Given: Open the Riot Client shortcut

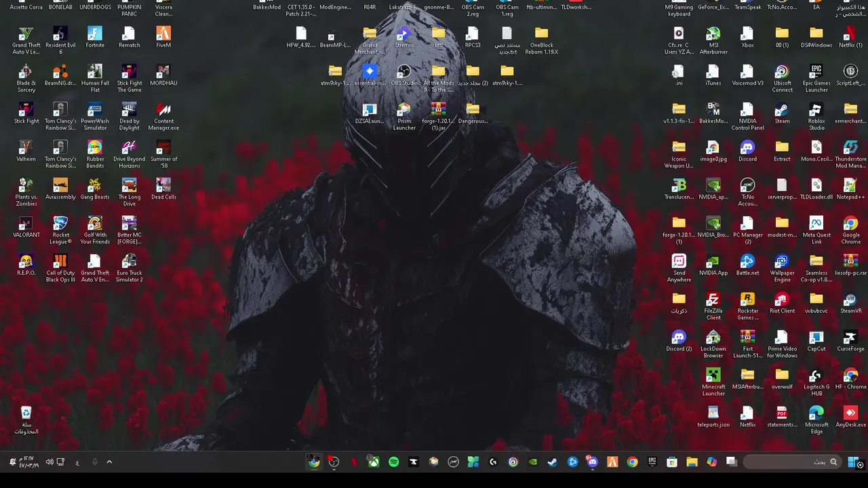Looking at the screenshot, I should 782,303.
